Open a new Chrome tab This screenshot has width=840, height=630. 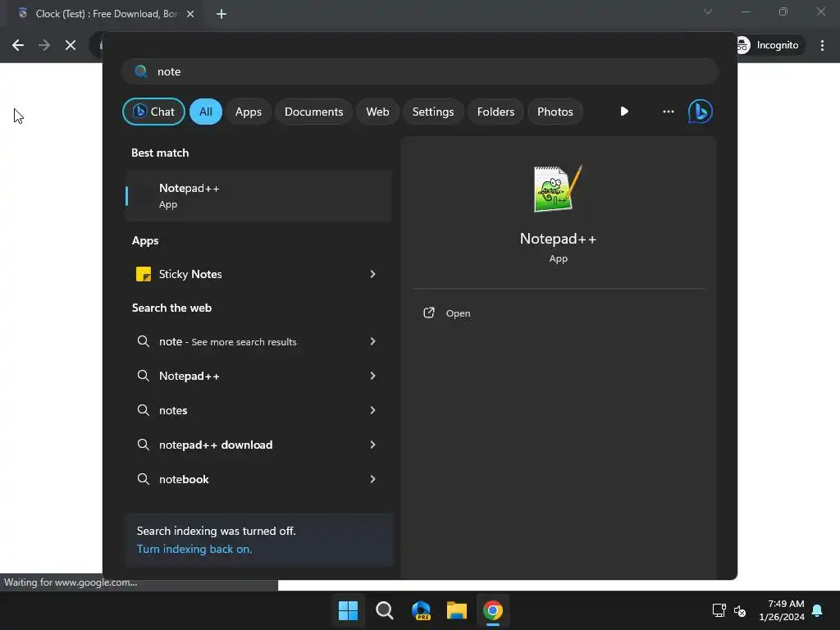[x=221, y=14]
